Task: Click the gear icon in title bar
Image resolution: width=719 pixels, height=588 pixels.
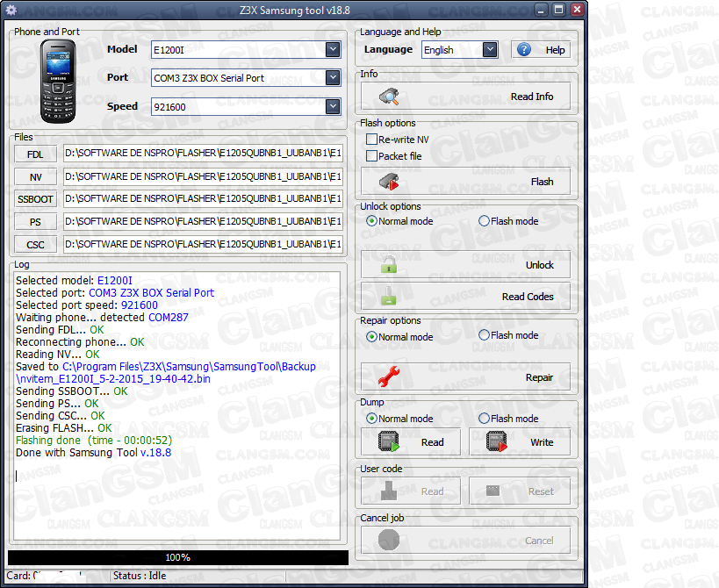Action: (x=11, y=10)
